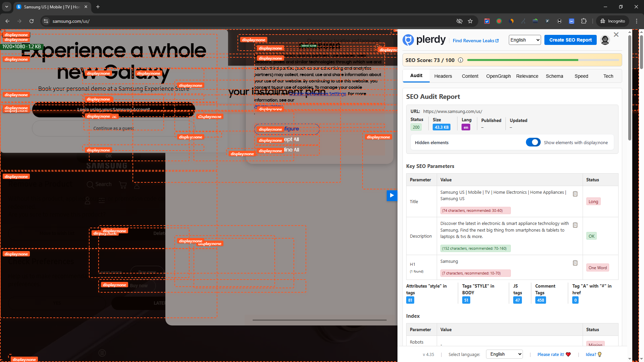This screenshot has height=362, width=644.
Task: Open Find Revenue Leaks link
Action: (475, 41)
